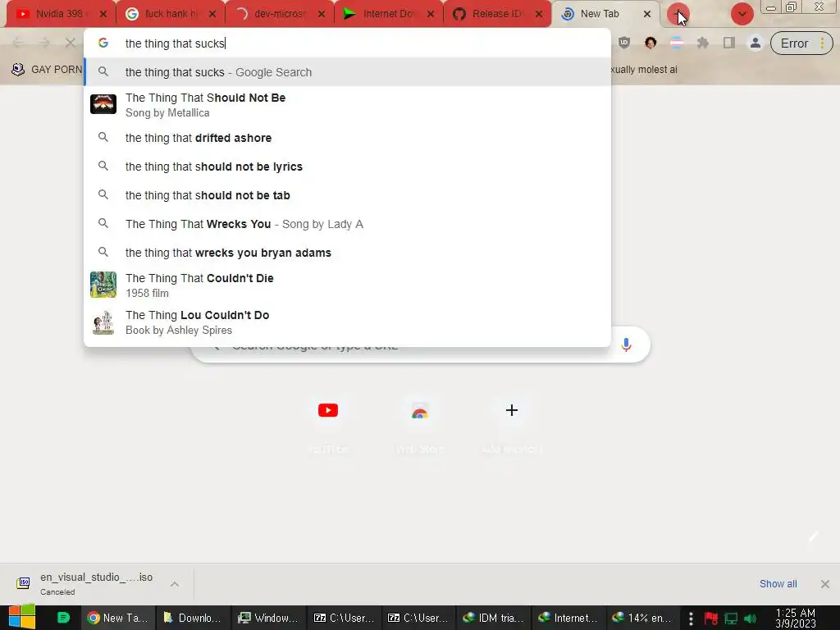The width and height of the screenshot is (840, 630).
Task: Choose 'The Thing That Couldn't Die' 1958 film
Action: tap(347, 285)
